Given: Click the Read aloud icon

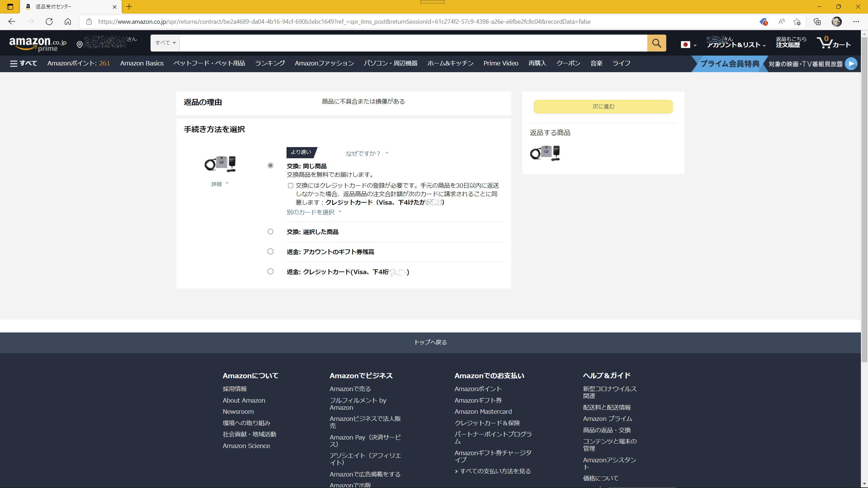Looking at the screenshot, I should click(782, 22).
